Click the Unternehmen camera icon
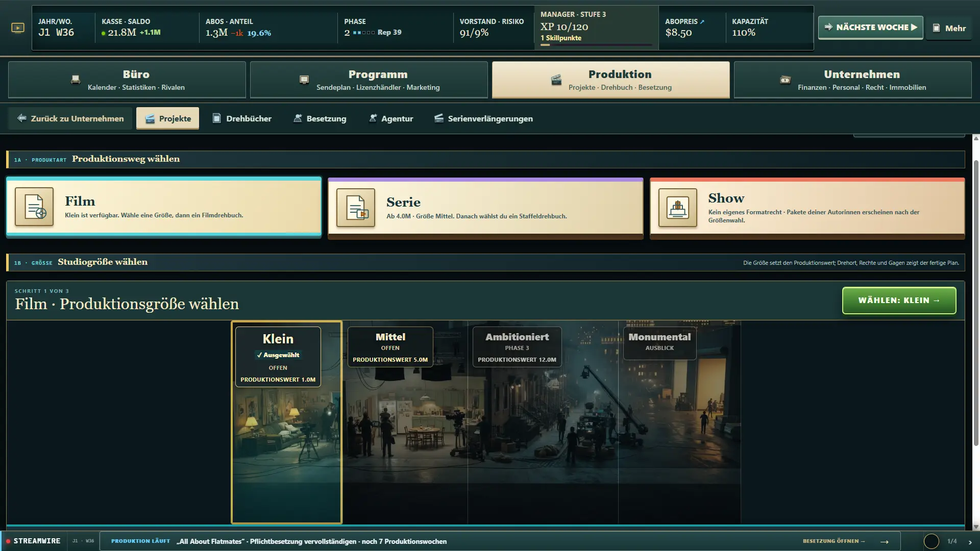This screenshot has height=551, width=980. (x=786, y=80)
